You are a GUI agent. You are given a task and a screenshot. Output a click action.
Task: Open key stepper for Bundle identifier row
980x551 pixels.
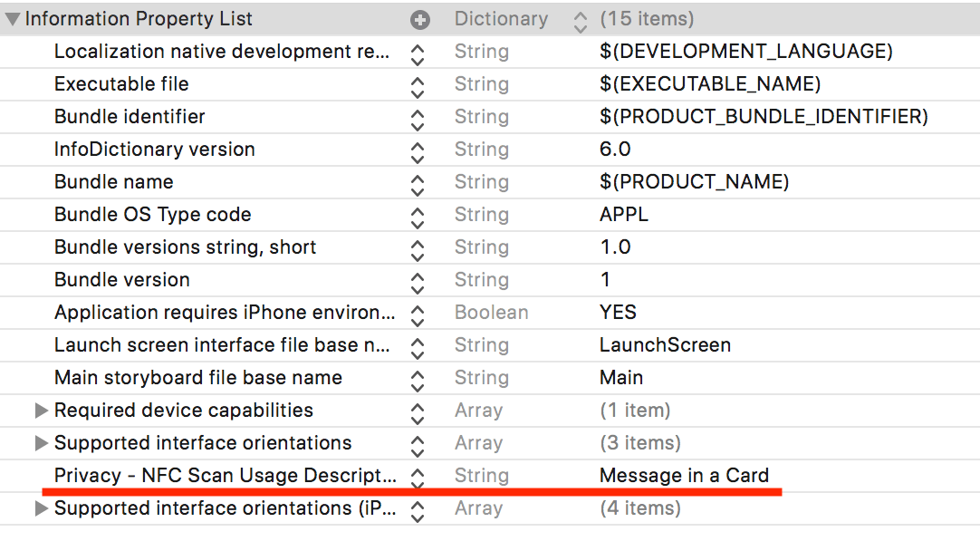(x=417, y=118)
